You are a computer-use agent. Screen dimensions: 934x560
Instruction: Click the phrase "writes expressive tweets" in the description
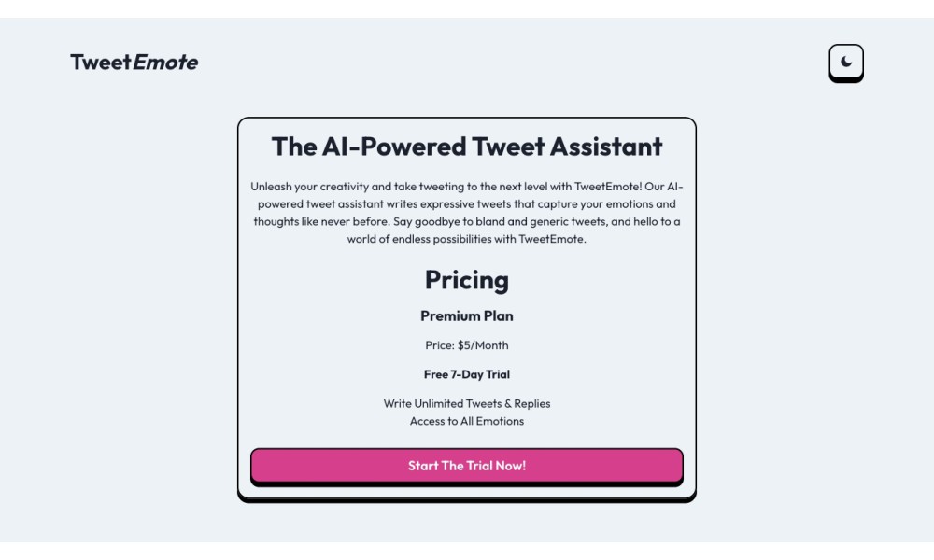tap(428, 204)
